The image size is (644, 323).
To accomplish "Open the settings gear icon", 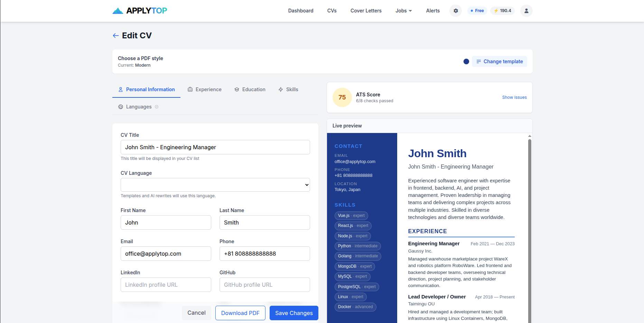I will coord(456,11).
